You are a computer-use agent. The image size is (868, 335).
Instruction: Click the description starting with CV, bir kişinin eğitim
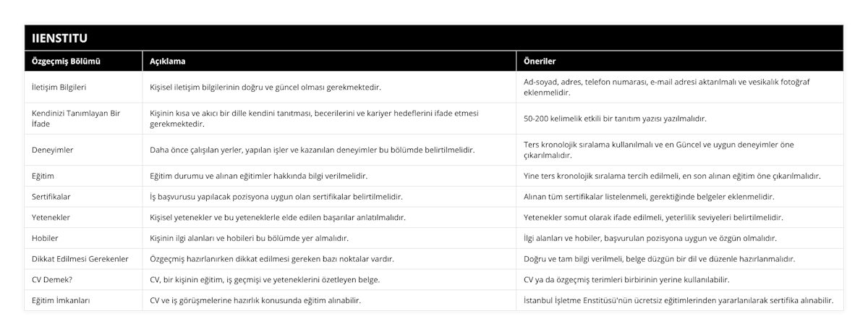click(x=265, y=279)
